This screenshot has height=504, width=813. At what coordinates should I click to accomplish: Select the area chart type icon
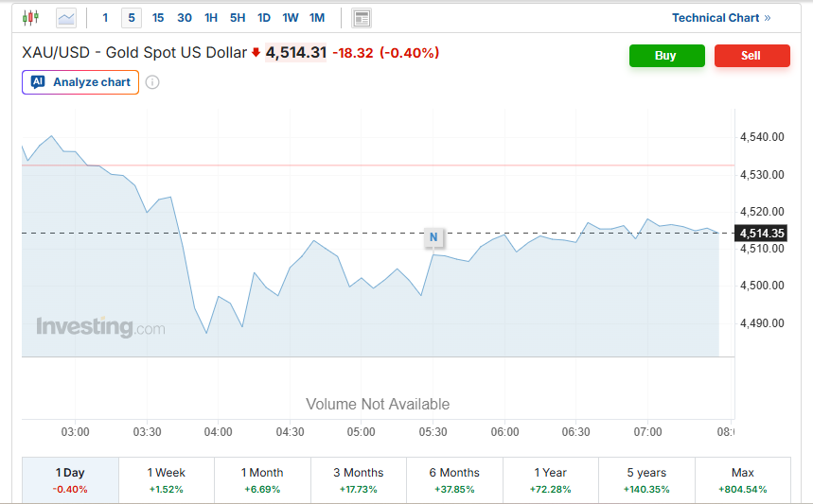pyautogui.click(x=66, y=18)
